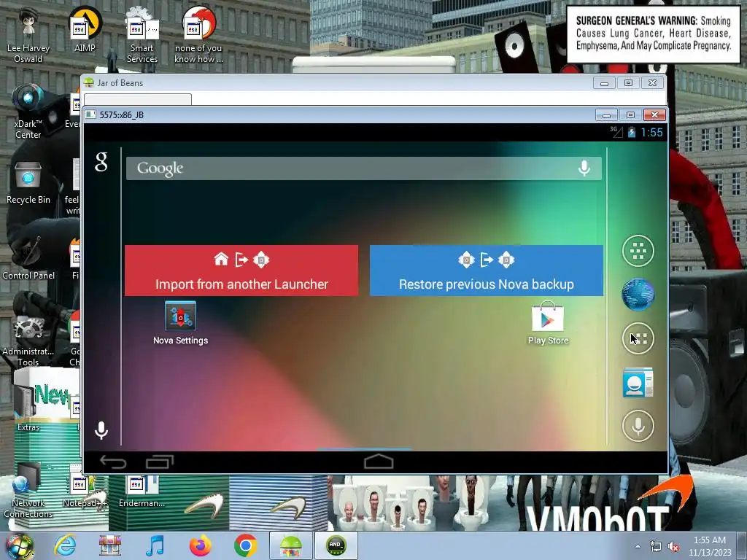Switch to the AND emulator taskbar button
The height and width of the screenshot is (560, 747).
[336, 545]
